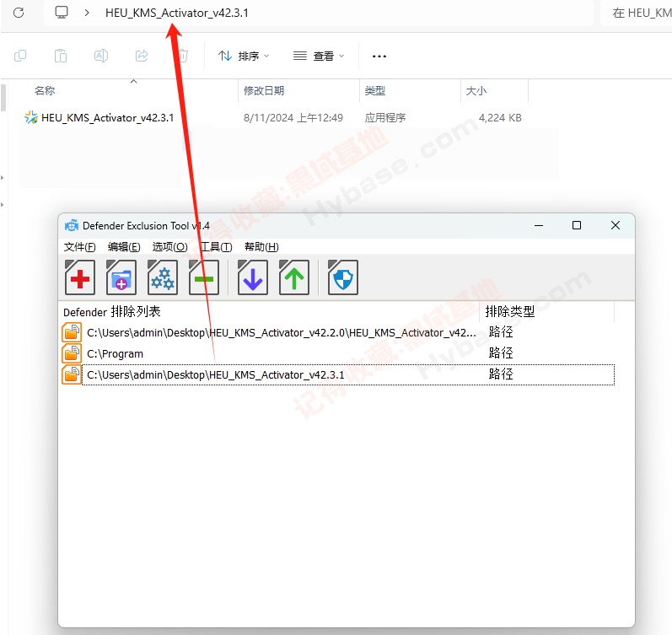Click the Explorer delete trash icon
The image size is (672, 635).
[x=183, y=56]
